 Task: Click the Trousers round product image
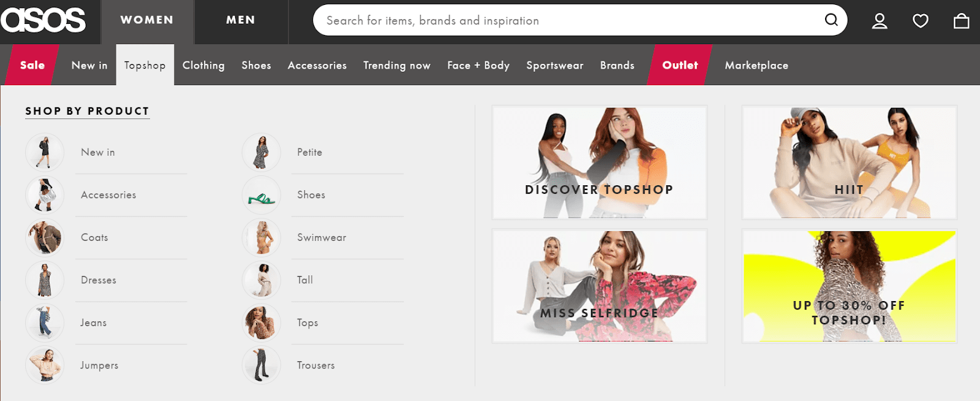click(x=262, y=365)
